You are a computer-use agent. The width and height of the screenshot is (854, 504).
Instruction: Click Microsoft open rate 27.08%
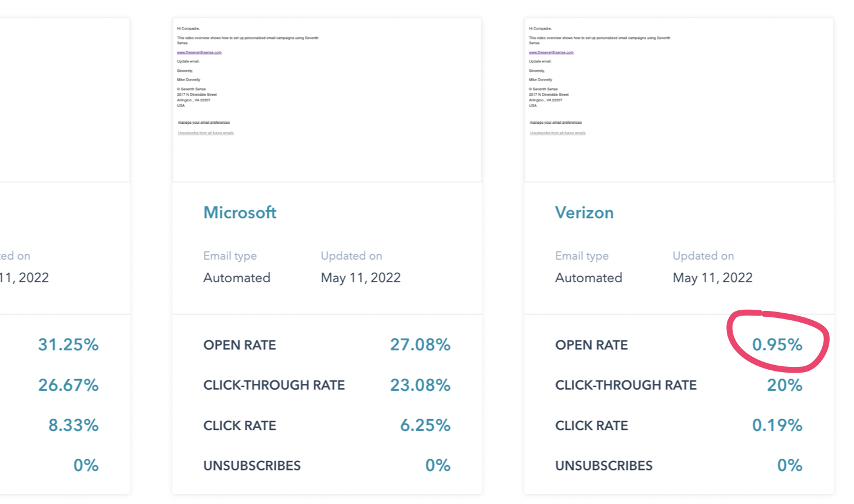coord(420,345)
